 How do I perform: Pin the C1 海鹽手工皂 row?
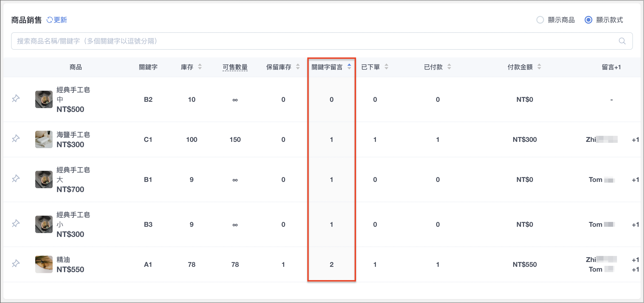(x=16, y=138)
